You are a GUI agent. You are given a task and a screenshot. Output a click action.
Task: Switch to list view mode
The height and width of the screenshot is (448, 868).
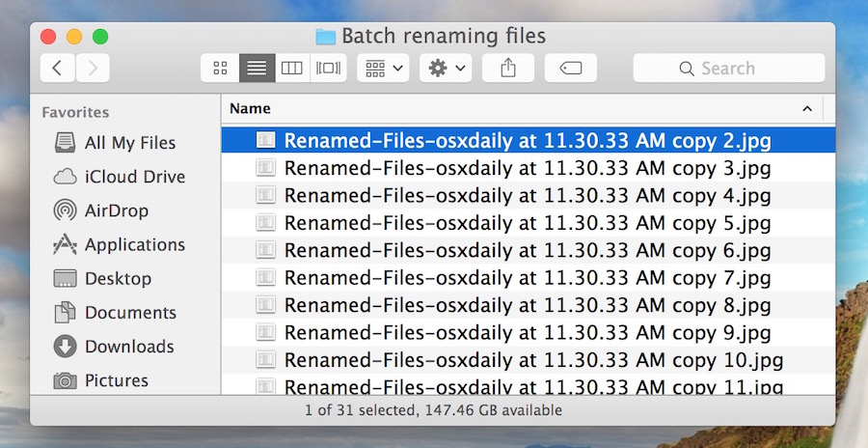pyautogui.click(x=257, y=69)
